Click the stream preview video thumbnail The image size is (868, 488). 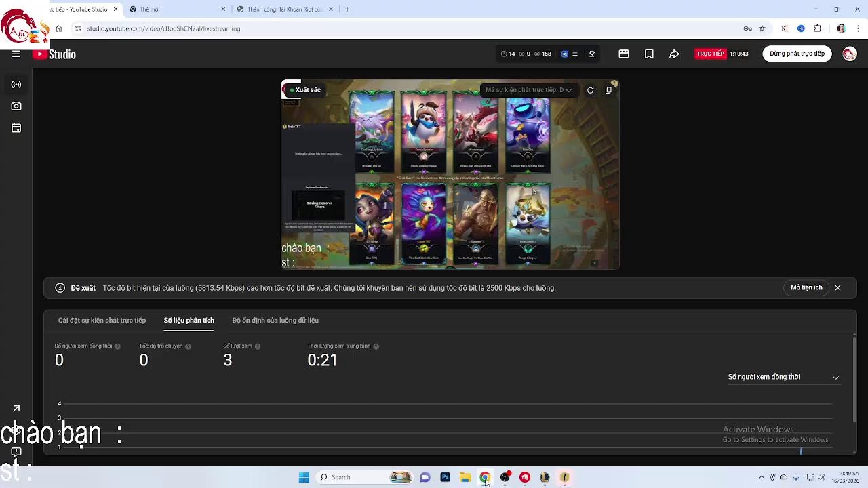coord(450,175)
